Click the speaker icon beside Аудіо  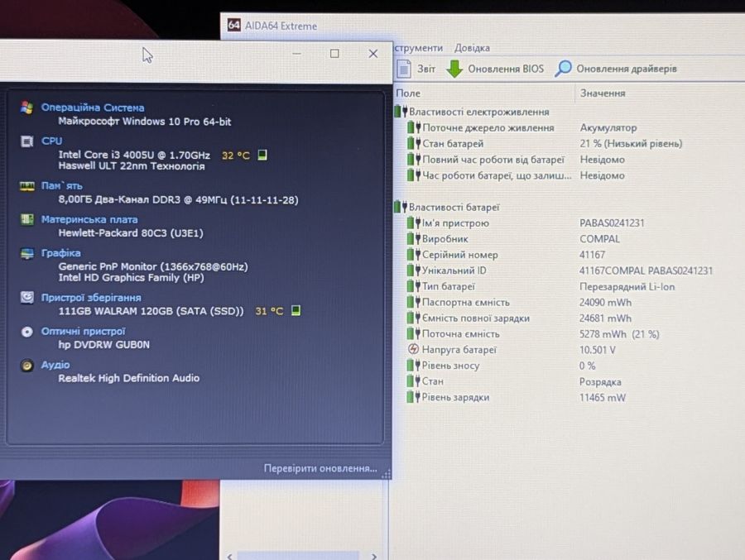pos(27,366)
